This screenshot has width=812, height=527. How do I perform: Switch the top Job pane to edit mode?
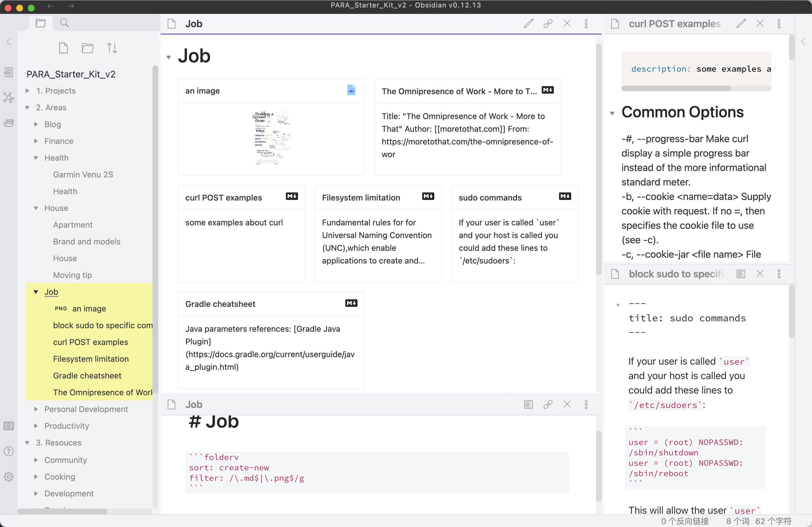coord(528,24)
